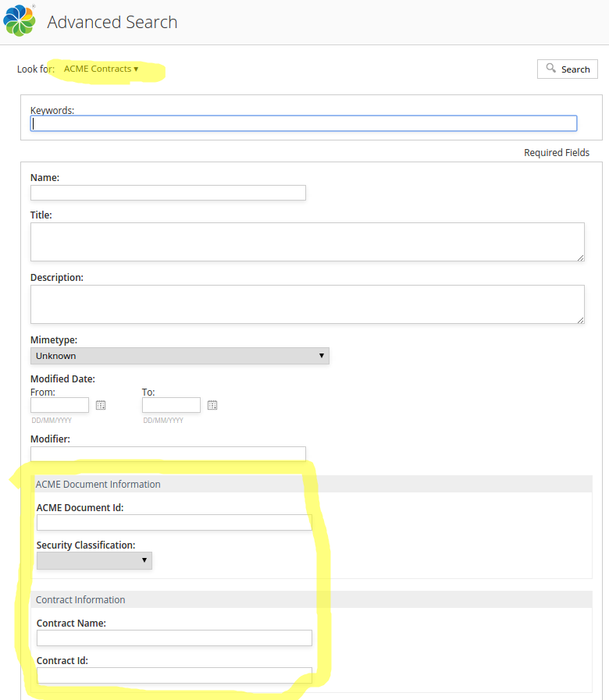The image size is (609, 700).
Task: Click into the Contract Name field
Action: pyautogui.click(x=173, y=638)
